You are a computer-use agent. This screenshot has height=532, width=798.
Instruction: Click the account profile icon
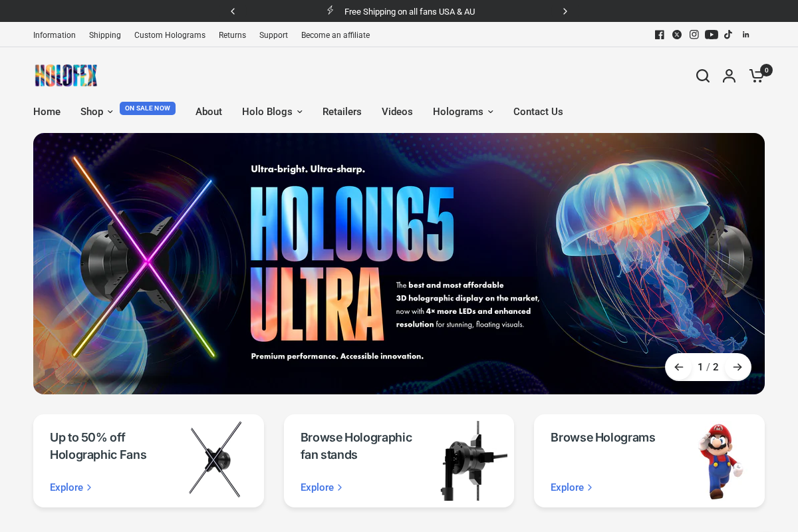729,76
